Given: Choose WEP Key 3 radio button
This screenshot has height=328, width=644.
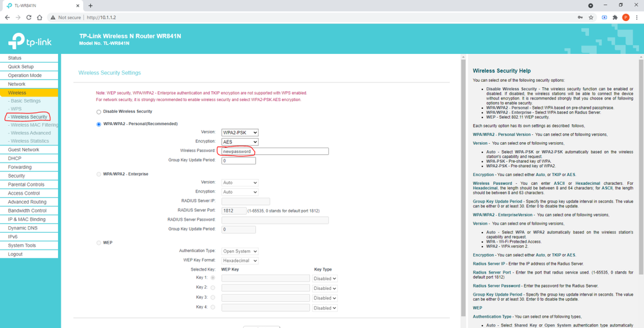Looking at the screenshot, I should [213, 298].
